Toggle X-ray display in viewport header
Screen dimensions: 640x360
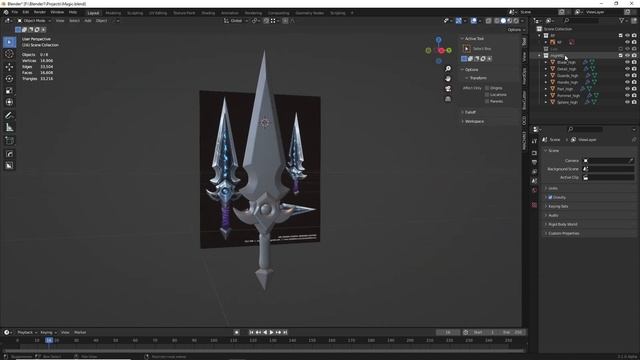pos(488,21)
